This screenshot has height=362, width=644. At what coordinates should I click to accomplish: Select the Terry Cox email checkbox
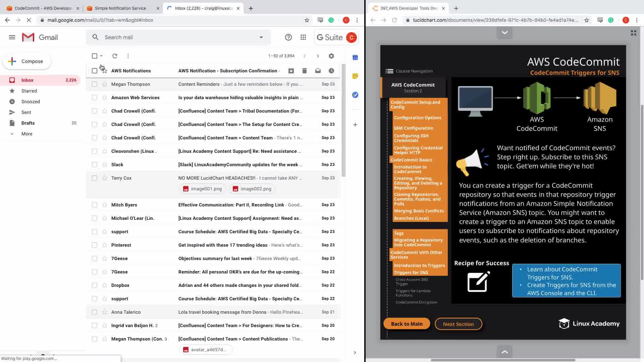coord(95,178)
